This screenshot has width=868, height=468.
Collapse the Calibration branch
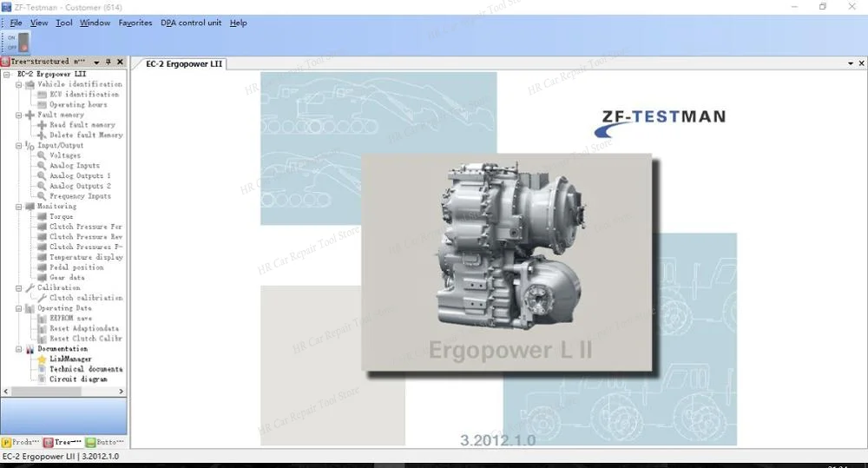[x=19, y=288]
